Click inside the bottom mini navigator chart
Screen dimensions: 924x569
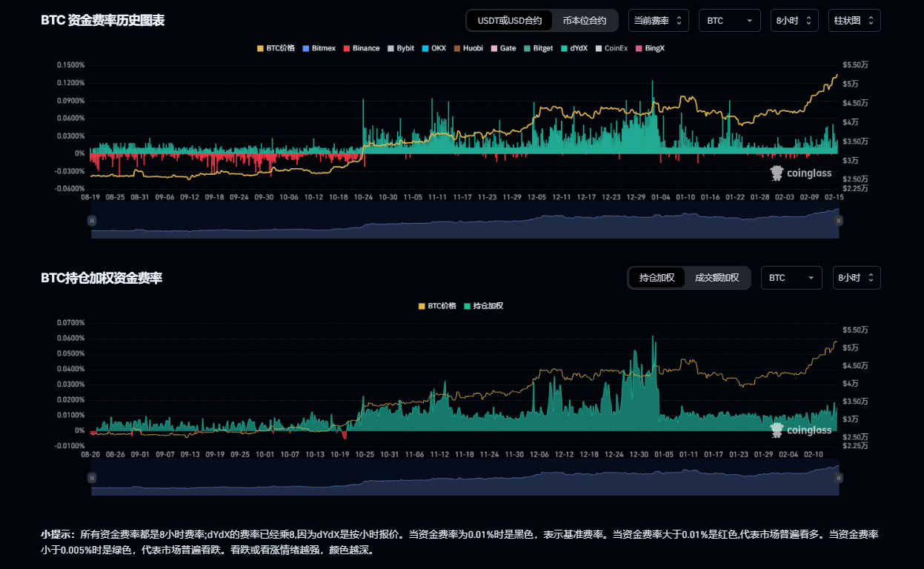coord(465,478)
